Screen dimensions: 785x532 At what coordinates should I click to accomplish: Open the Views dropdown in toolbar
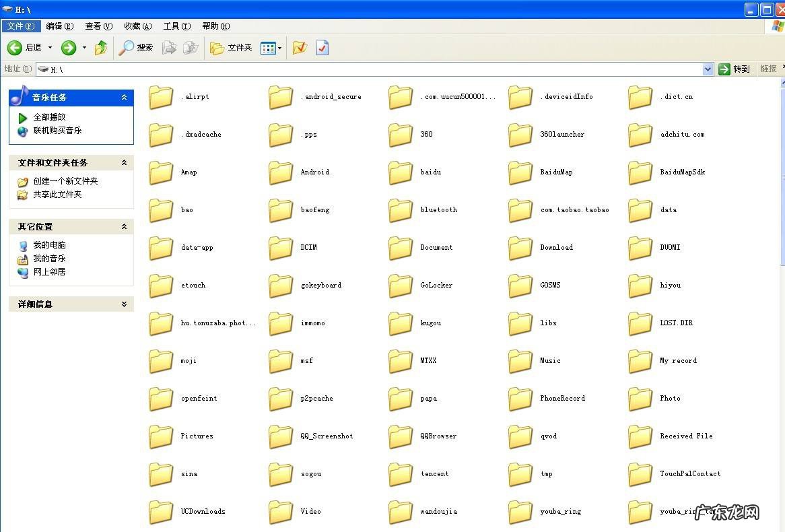(x=271, y=48)
